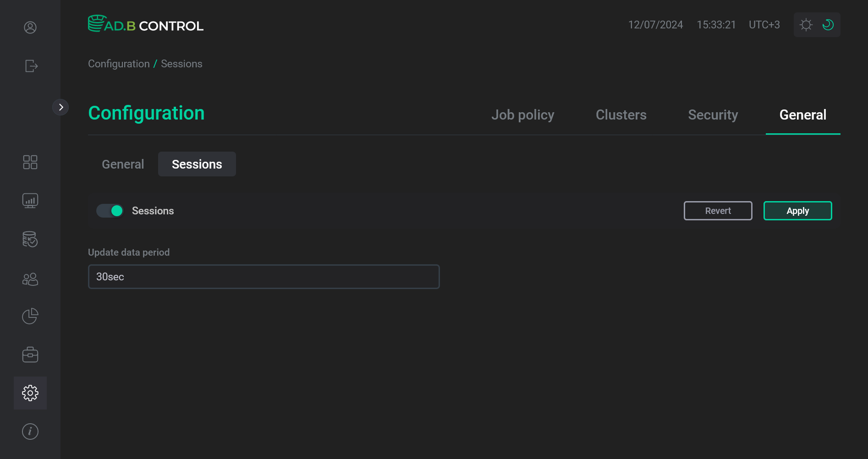868x459 pixels.
Task: Enable dark theme via moon icon
Action: coord(828,25)
